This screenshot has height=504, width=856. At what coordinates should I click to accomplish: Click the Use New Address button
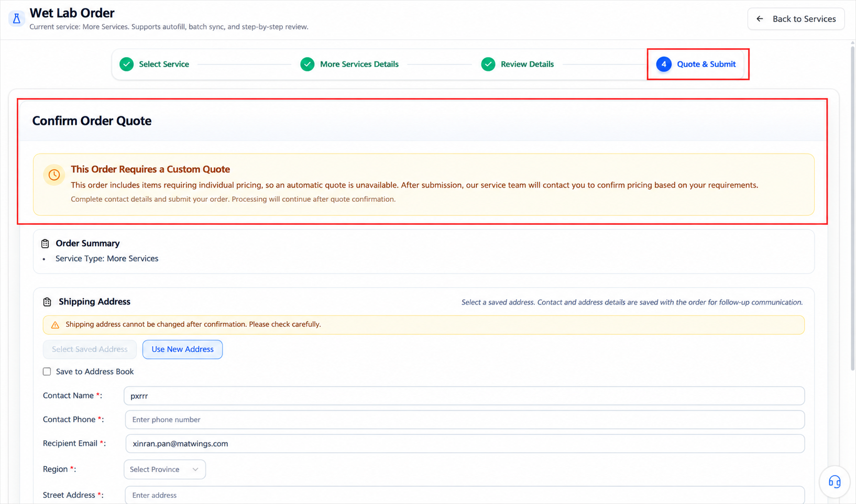pos(182,349)
